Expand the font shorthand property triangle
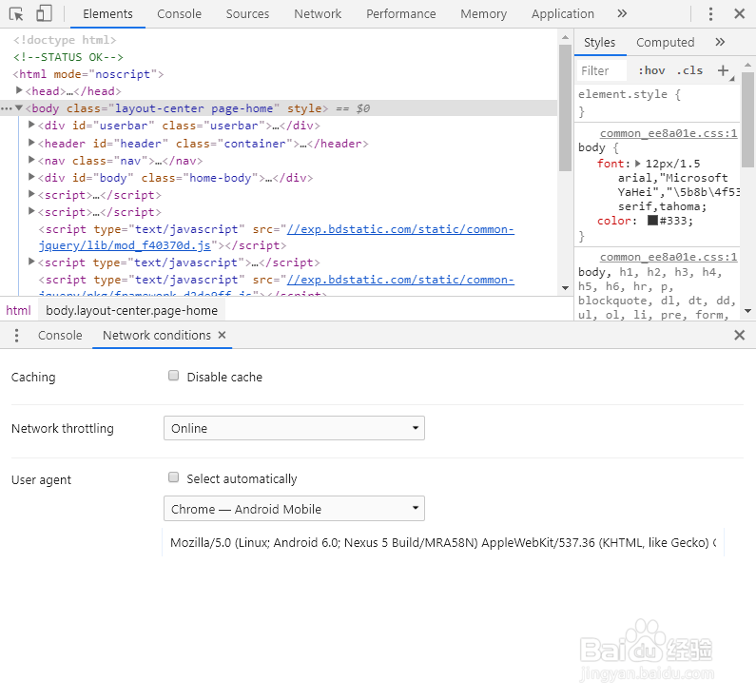756x700 pixels. click(637, 164)
